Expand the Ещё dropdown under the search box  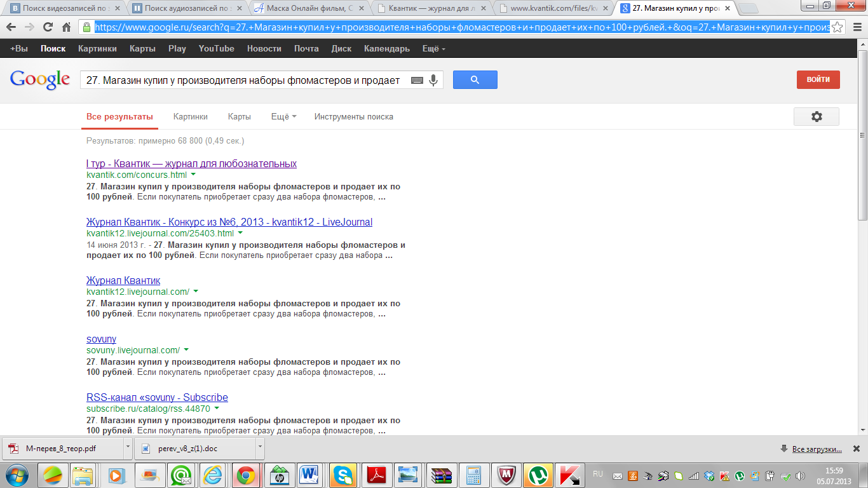pyautogui.click(x=283, y=117)
